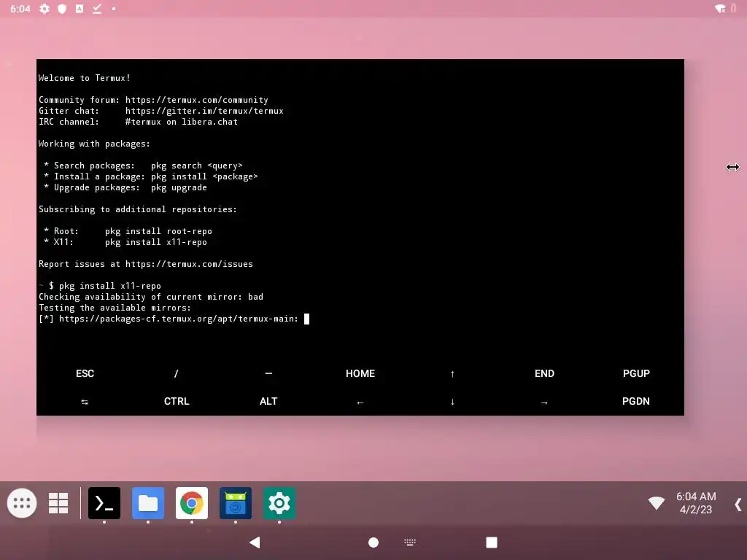Toggle the ALT modifier key

pos(268,402)
